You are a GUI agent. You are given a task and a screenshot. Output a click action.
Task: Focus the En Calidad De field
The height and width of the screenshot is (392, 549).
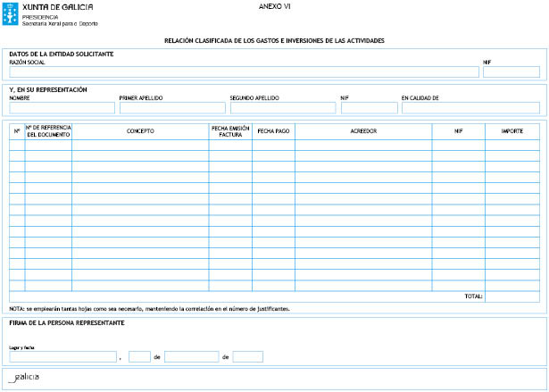pos(470,108)
